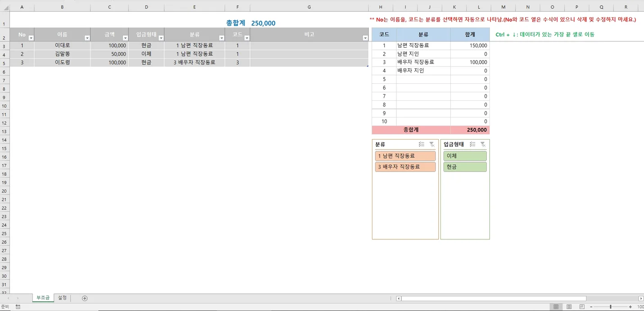Switch to Page Break Preview view
Image resolution: width=644 pixels, height=311 pixels.
click(x=582, y=306)
